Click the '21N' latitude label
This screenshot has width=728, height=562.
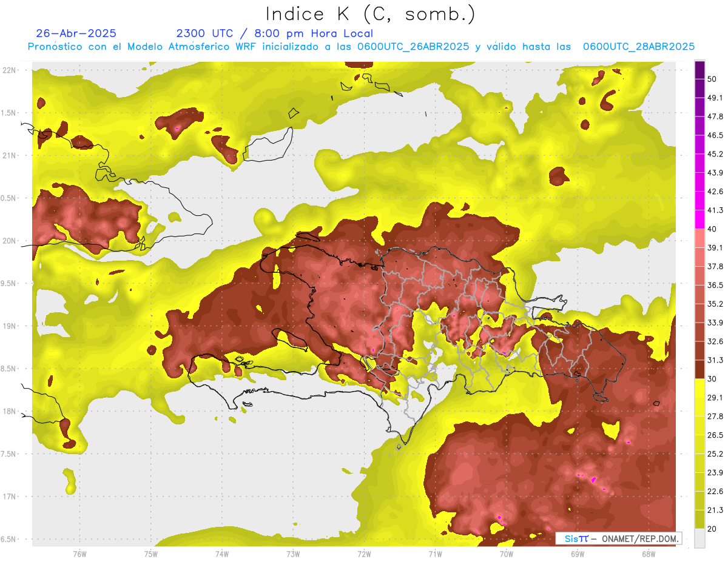pos(9,155)
